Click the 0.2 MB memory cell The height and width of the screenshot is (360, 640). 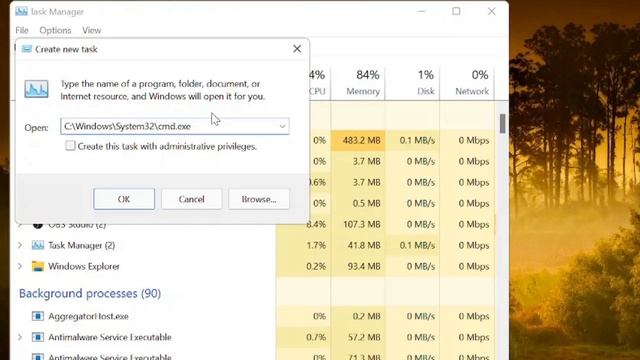pyautogui.click(x=358, y=316)
